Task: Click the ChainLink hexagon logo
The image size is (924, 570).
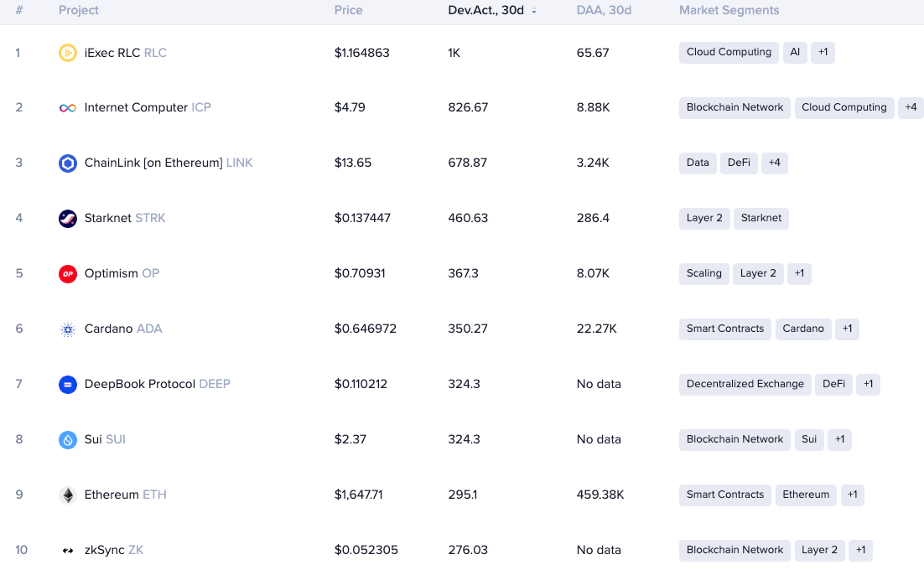Action: point(68,163)
